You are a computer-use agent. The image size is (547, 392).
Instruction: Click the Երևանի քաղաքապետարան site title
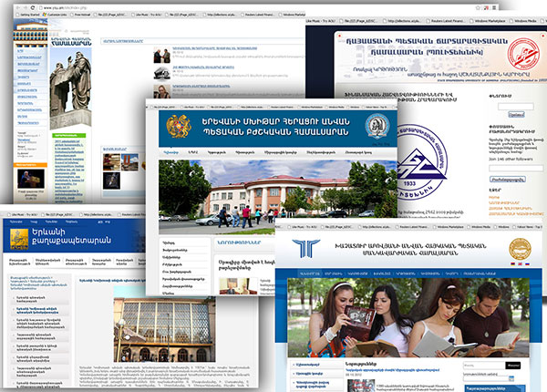click(71, 236)
